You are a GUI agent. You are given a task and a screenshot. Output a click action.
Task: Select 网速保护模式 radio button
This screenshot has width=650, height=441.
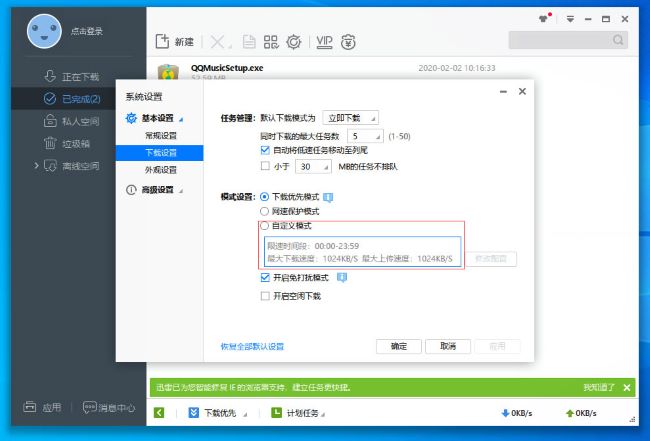tap(264, 212)
